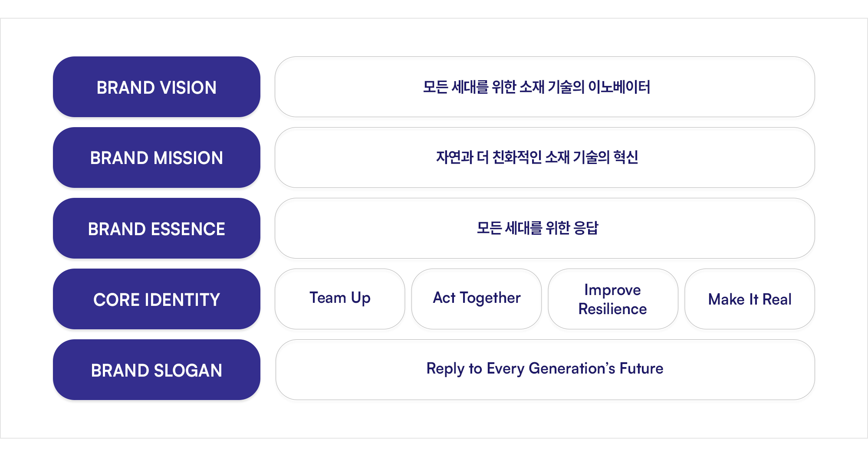Click the word 응답 in the essence text

586,228
